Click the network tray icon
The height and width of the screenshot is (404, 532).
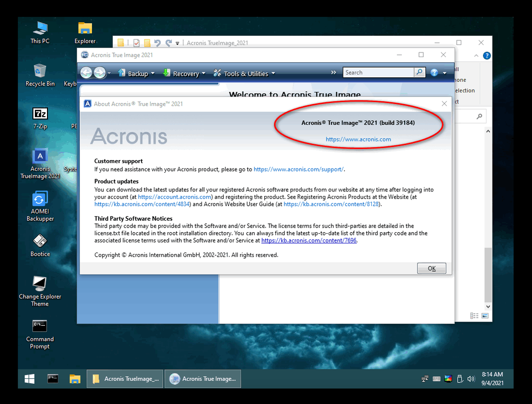tap(425, 379)
